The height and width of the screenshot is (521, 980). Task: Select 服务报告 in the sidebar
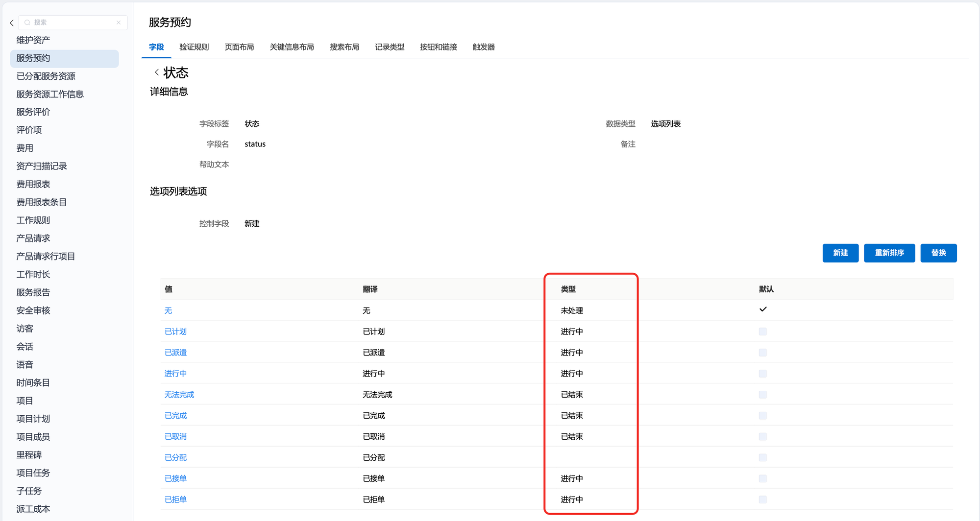33,292
